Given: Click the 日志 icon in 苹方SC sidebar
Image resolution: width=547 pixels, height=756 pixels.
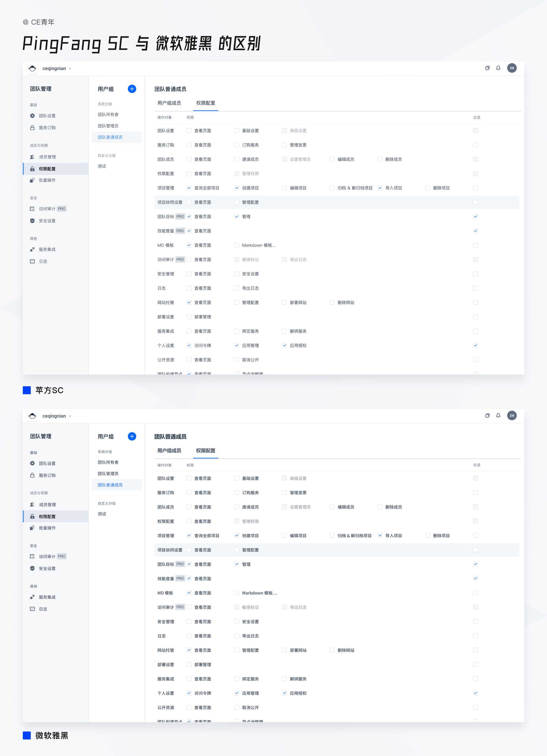Looking at the screenshot, I should click(32, 261).
